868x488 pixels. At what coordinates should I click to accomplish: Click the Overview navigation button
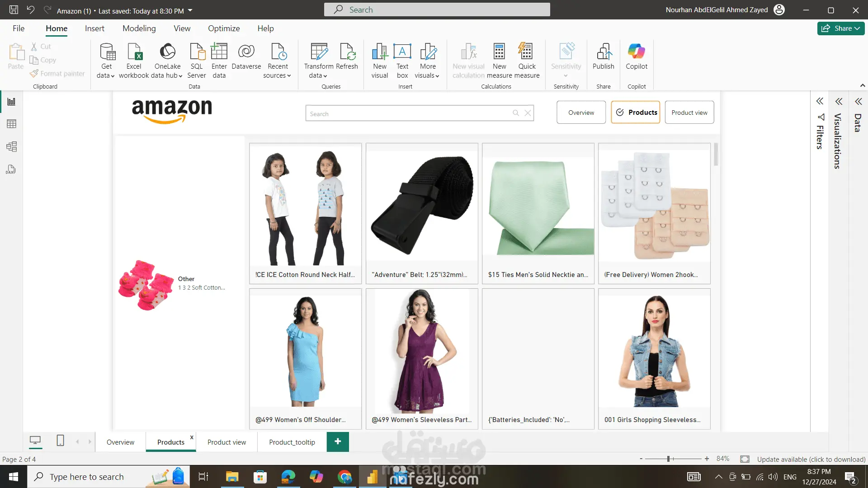[581, 113]
